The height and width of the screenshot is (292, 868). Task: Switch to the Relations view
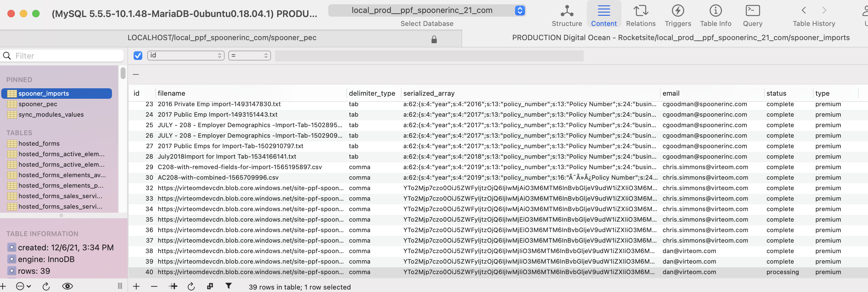coord(640,15)
